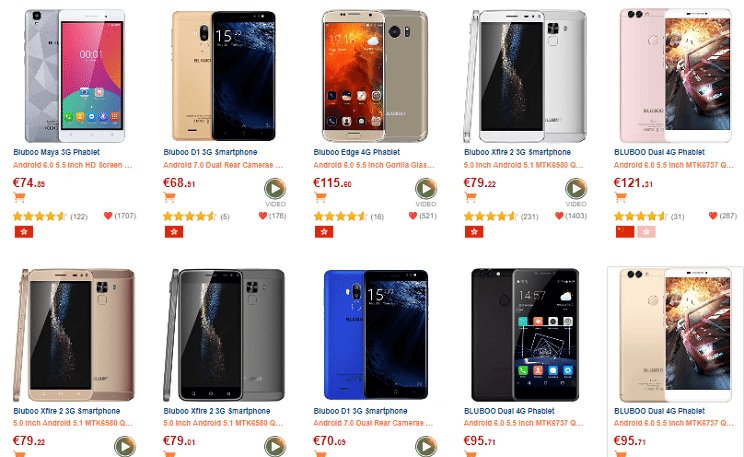Favorite the Bluboo Maya heart with 1707 likes
This screenshot has width=744, height=457.
click(108, 216)
